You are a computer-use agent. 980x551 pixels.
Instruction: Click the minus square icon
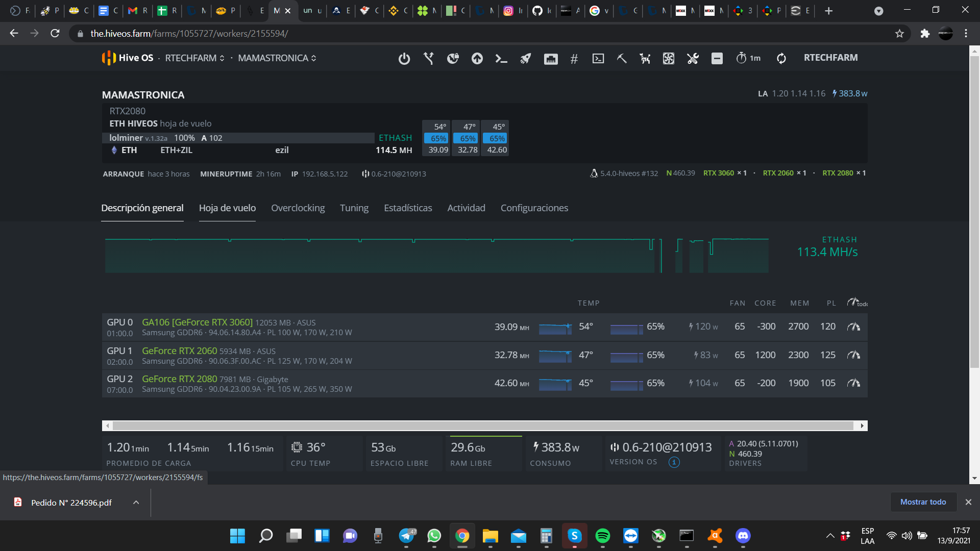pos(717,59)
